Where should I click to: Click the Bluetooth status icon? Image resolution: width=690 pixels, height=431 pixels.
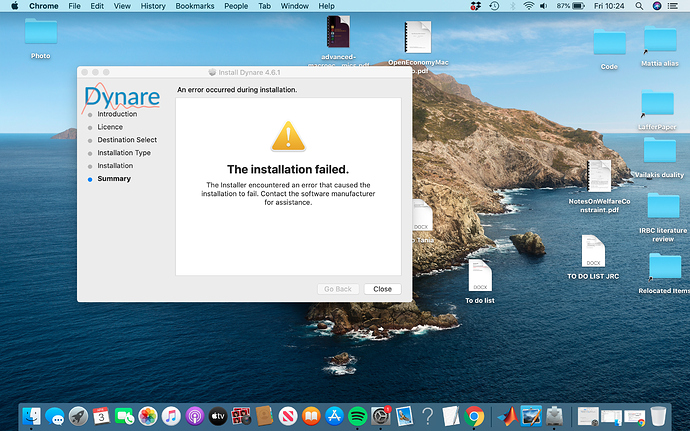point(512,6)
